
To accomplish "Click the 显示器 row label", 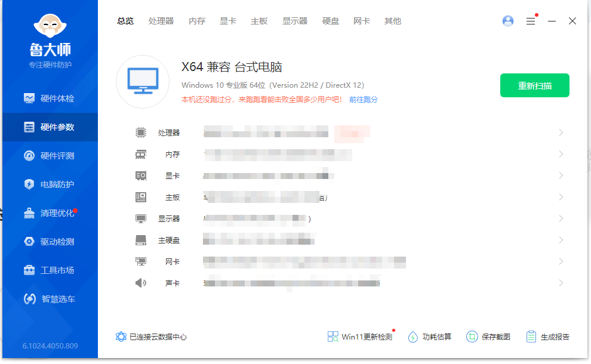I will click(169, 218).
